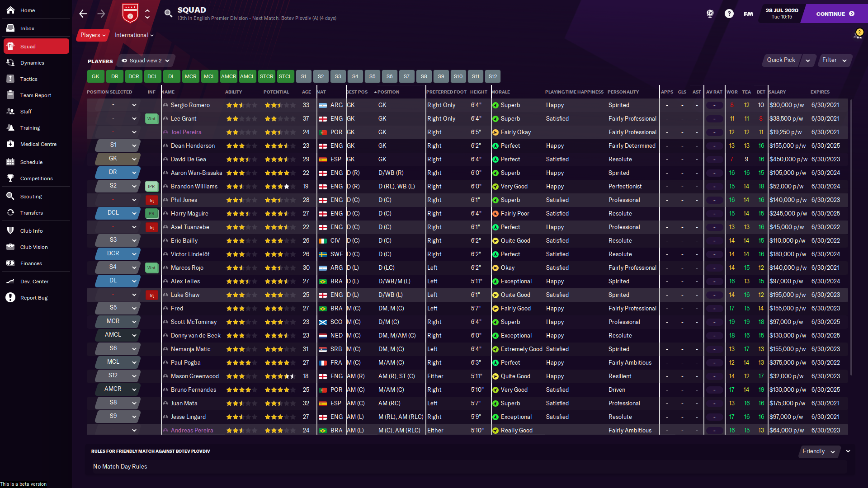
Task: Toggle the S5 substitute filter
Action: (372, 76)
